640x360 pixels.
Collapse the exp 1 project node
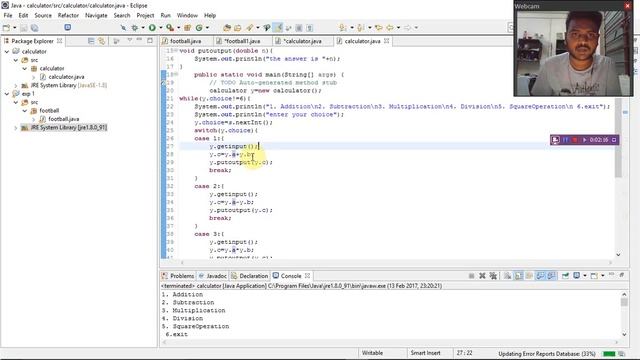pos(7,94)
